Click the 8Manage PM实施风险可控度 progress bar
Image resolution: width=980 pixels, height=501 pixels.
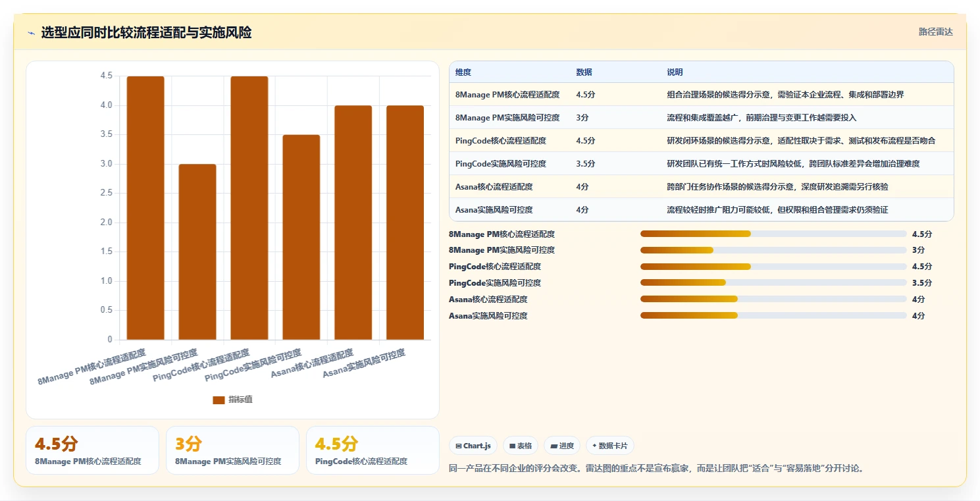(x=773, y=250)
